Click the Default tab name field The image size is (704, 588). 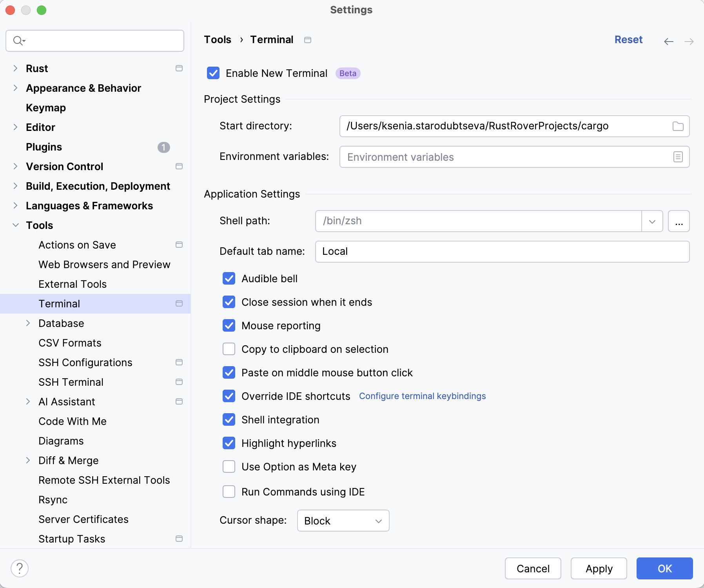click(502, 251)
